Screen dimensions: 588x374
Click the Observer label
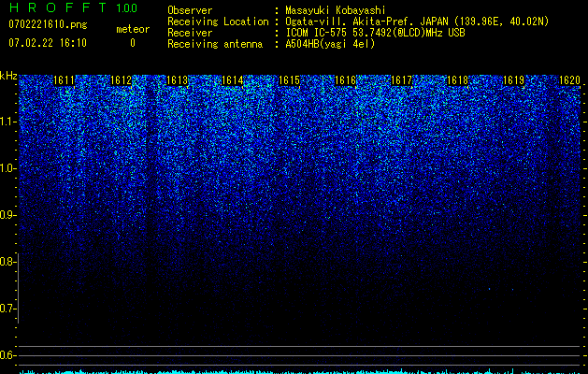point(190,10)
